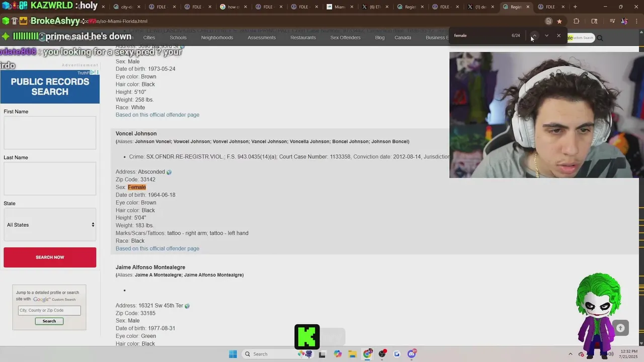Open the Restaurants nav menu item
The image size is (644, 362).
[x=303, y=38]
